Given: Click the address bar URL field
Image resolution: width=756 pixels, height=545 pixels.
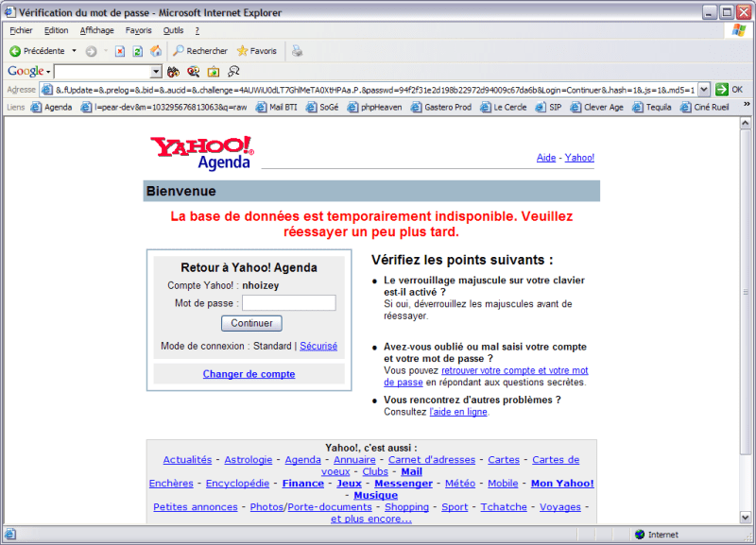Looking at the screenshot, I should [x=369, y=90].
